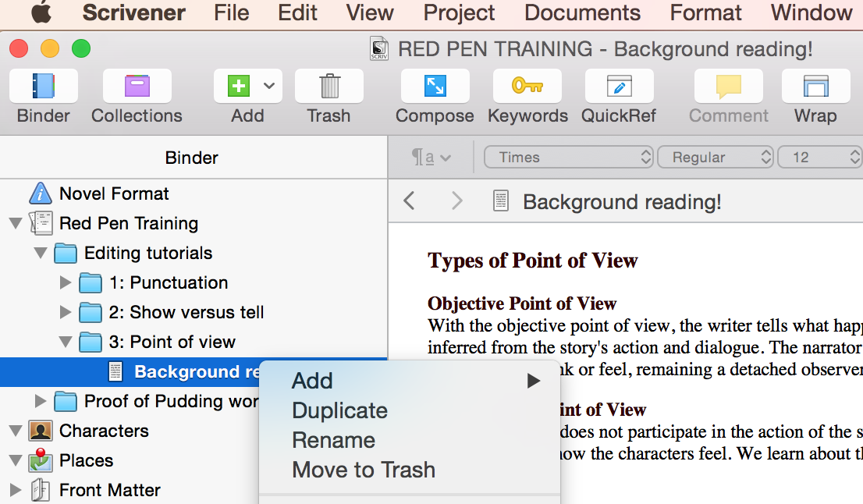Open the Times font family dropdown

(x=569, y=158)
